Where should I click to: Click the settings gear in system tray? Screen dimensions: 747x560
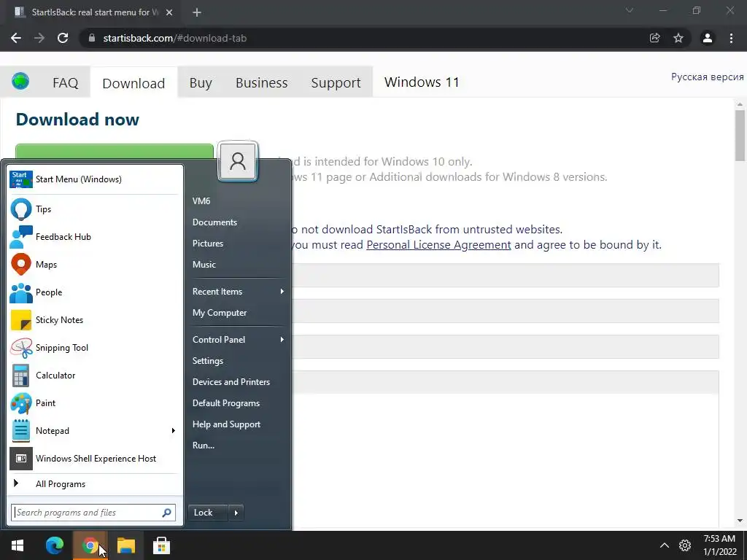(685, 545)
